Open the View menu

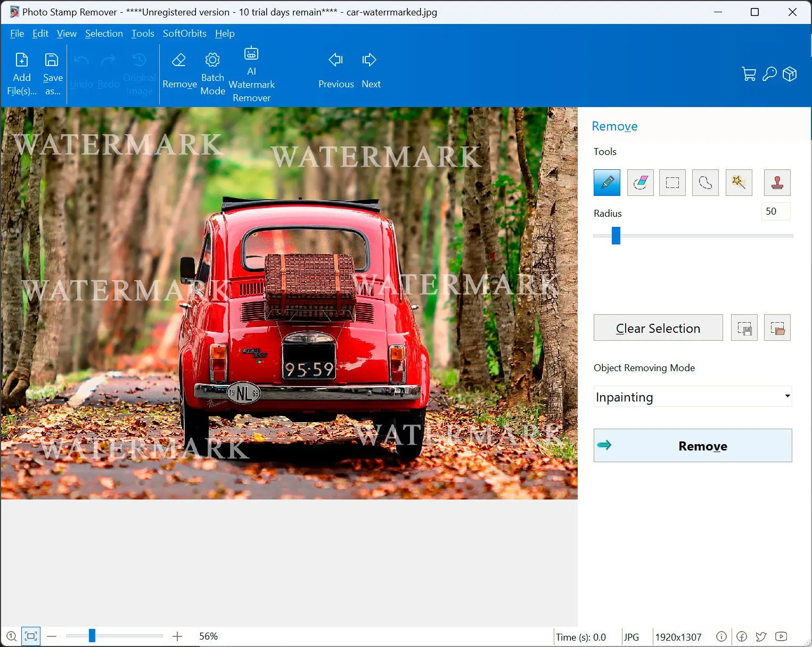pyautogui.click(x=67, y=34)
